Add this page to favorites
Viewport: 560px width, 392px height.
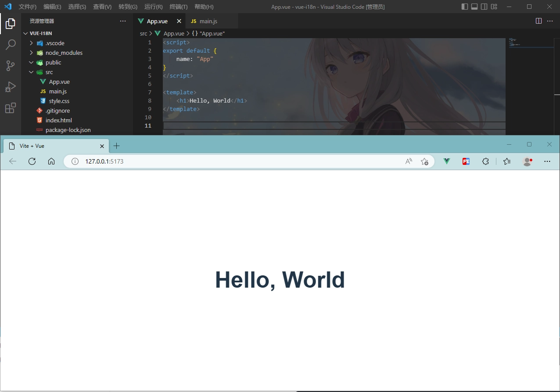click(x=424, y=161)
